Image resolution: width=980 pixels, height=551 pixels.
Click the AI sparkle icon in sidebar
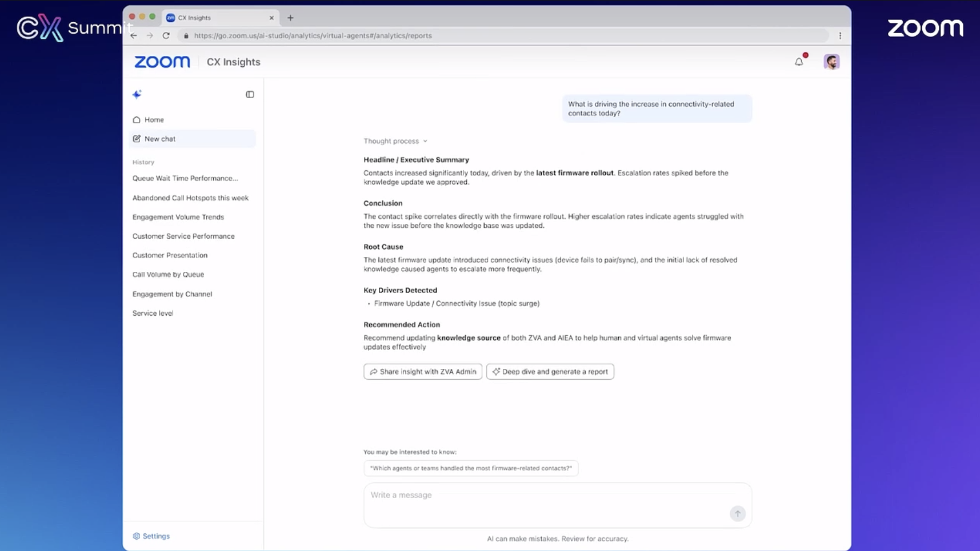coord(137,94)
